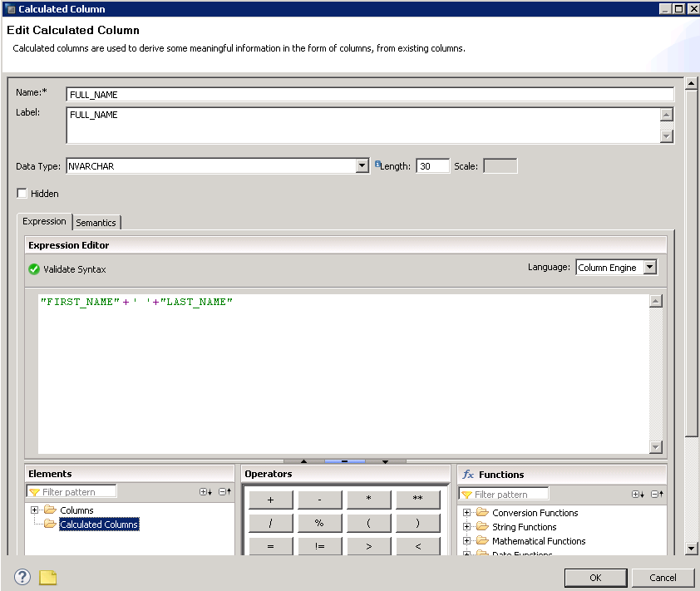Insert the multiply operator
Screen dimensions: 700x591
click(369, 500)
